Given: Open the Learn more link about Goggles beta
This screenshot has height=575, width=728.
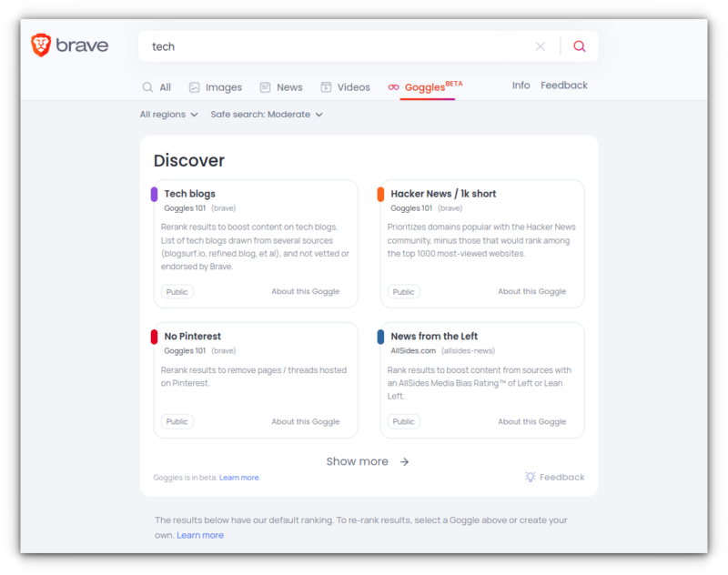Looking at the screenshot, I should (239, 477).
